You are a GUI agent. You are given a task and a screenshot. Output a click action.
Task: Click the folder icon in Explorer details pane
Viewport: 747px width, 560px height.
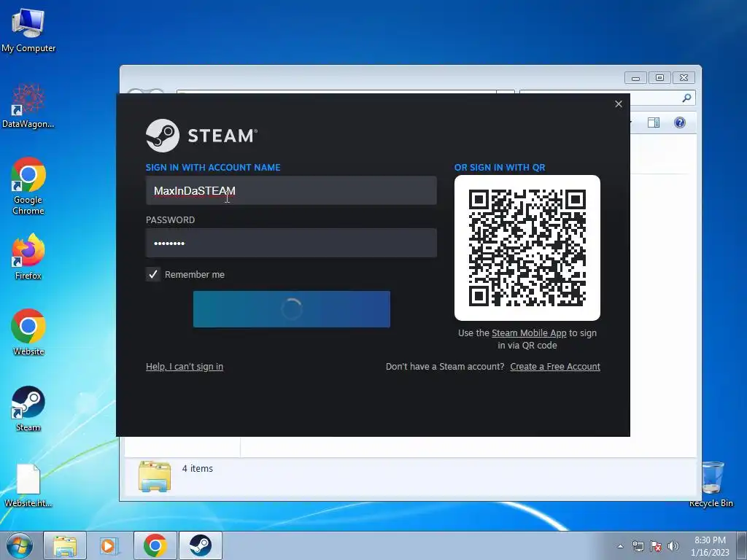[x=155, y=476]
